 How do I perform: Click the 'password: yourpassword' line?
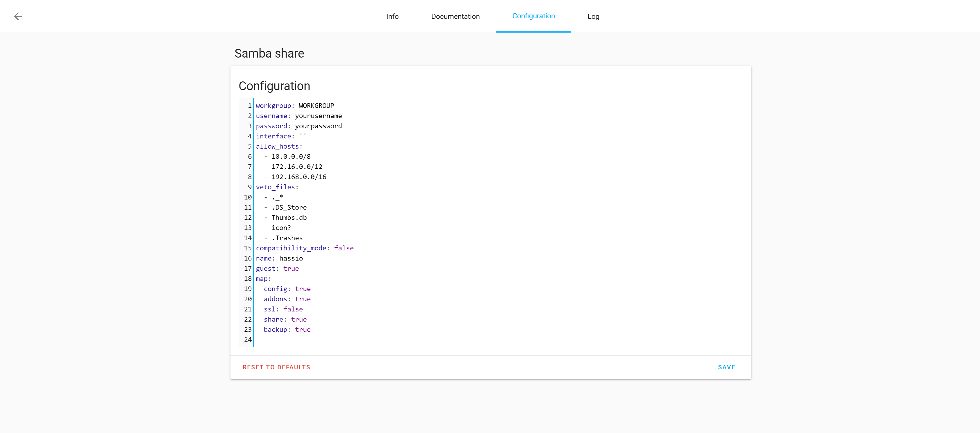click(299, 126)
